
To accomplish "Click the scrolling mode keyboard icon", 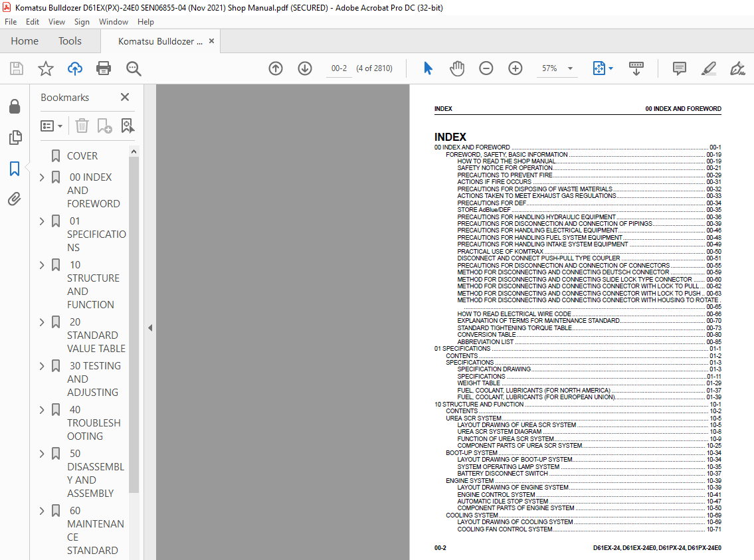I will point(636,68).
